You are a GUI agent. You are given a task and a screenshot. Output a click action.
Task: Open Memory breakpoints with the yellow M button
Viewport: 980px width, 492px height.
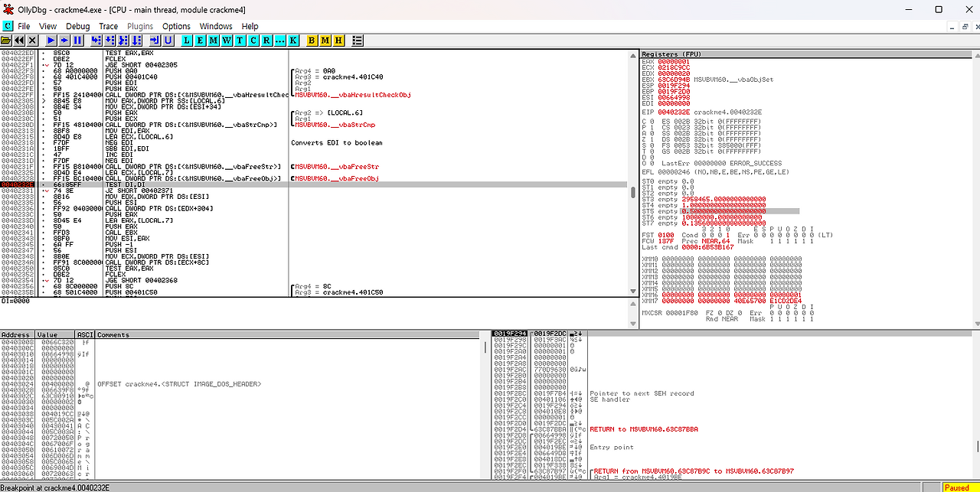(x=325, y=40)
